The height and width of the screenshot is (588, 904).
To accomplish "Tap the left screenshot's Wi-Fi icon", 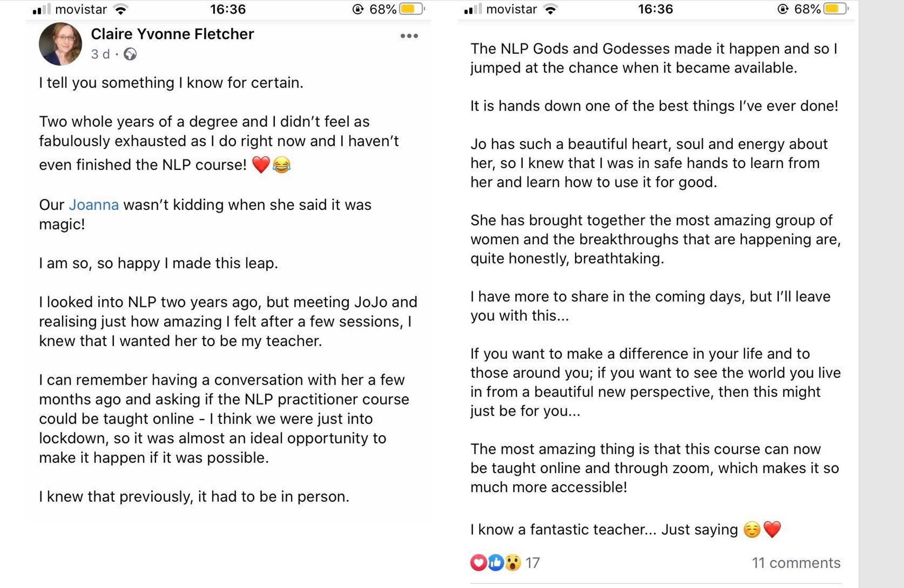I will tap(121, 9).
